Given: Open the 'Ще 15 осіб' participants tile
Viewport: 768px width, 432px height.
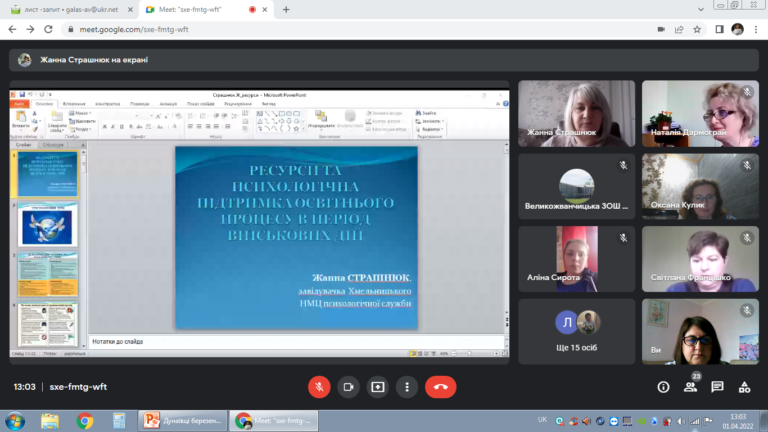Looking at the screenshot, I should tap(576, 332).
